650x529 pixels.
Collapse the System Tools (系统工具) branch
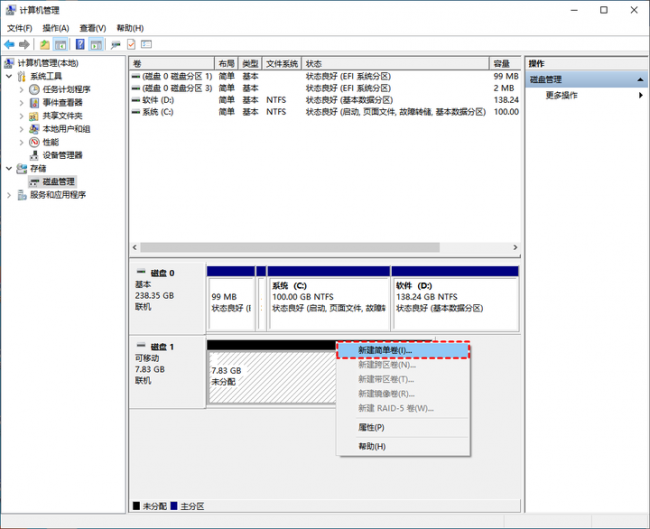click(9, 76)
